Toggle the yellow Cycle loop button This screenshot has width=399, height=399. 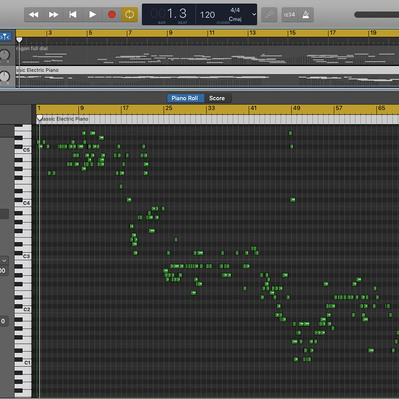(130, 15)
